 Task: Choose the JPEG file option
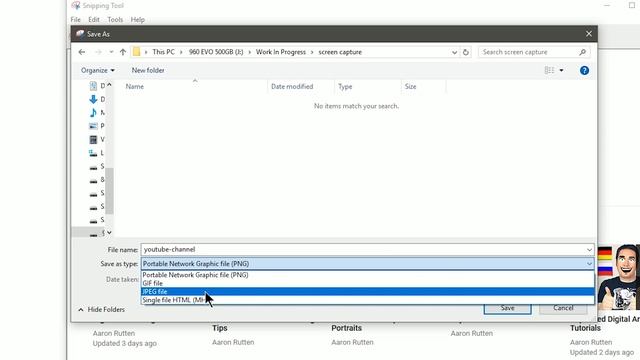coord(367,291)
